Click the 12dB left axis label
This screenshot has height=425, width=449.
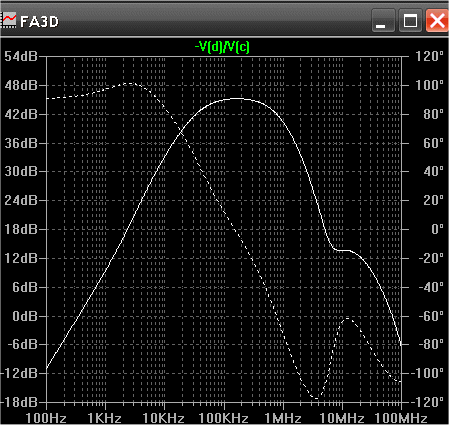pos(21,258)
